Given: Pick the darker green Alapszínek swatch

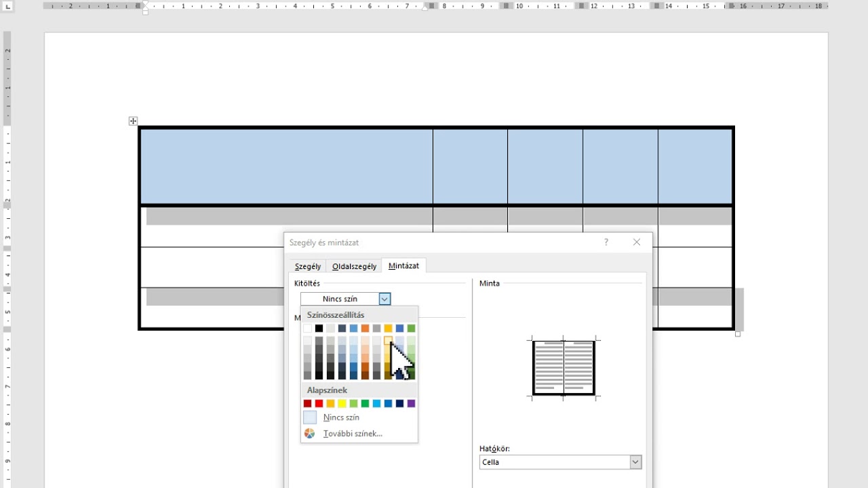Looking at the screenshot, I should point(366,403).
